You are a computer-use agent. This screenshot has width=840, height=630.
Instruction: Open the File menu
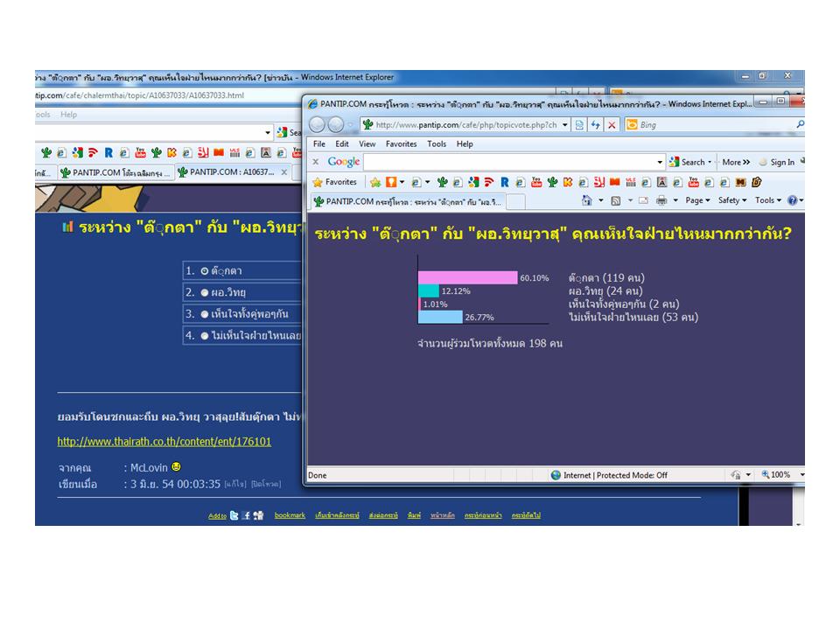[x=319, y=144]
